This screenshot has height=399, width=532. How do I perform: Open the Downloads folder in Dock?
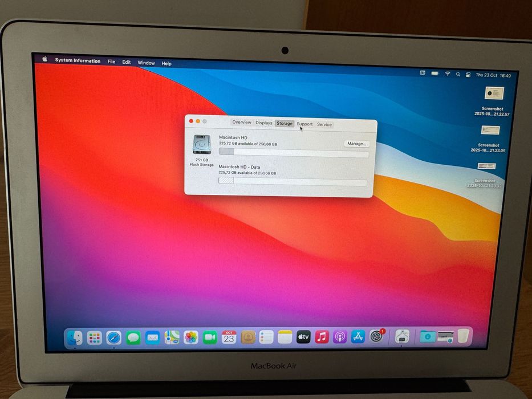pyautogui.click(x=427, y=336)
